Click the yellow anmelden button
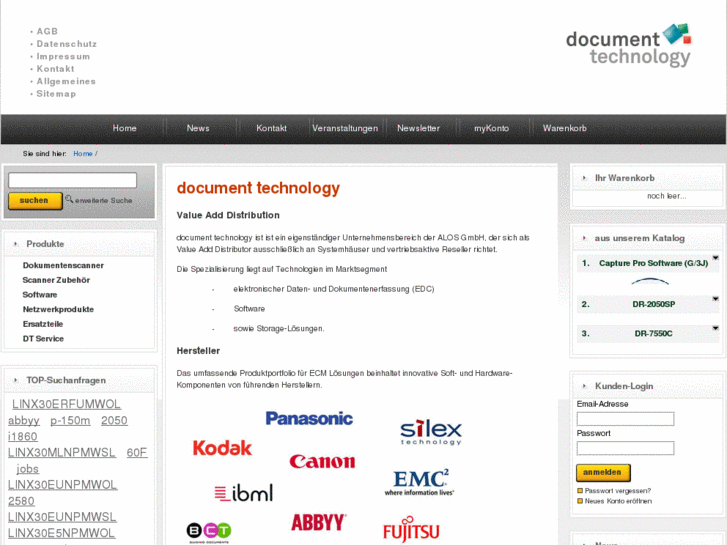727x545 pixels. click(603, 472)
